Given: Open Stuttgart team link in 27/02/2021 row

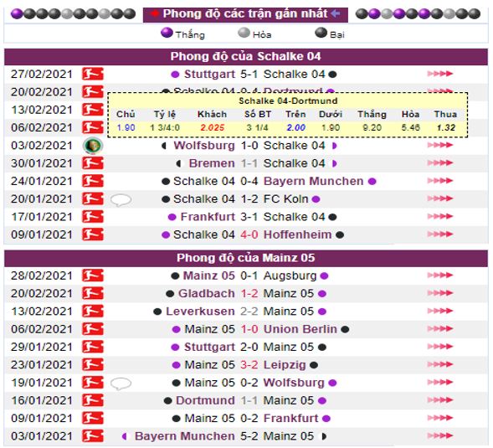Looking at the screenshot, I should [x=209, y=75].
